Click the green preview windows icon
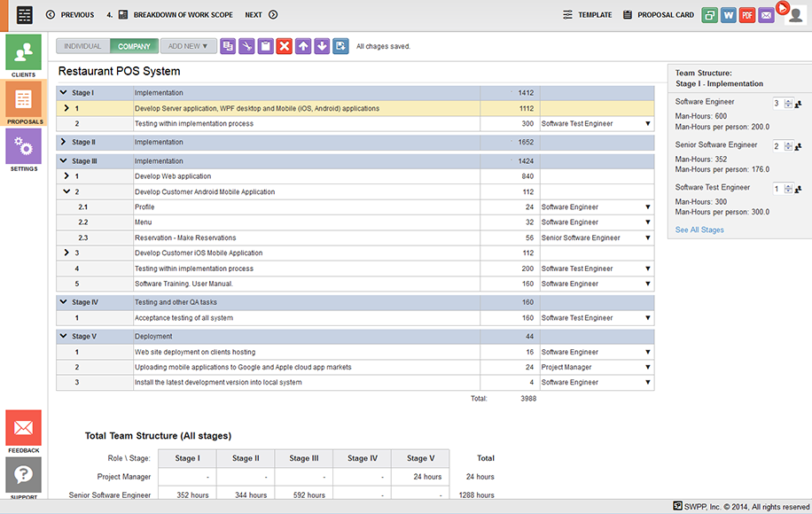 pyautogui.click(x=709, y=15)
